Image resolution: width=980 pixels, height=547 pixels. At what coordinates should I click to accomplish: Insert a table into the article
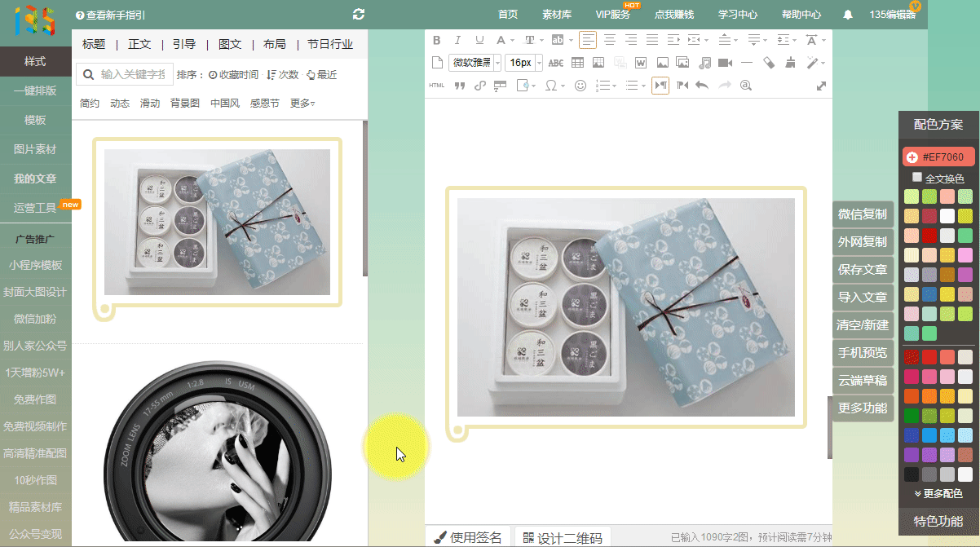577,63
